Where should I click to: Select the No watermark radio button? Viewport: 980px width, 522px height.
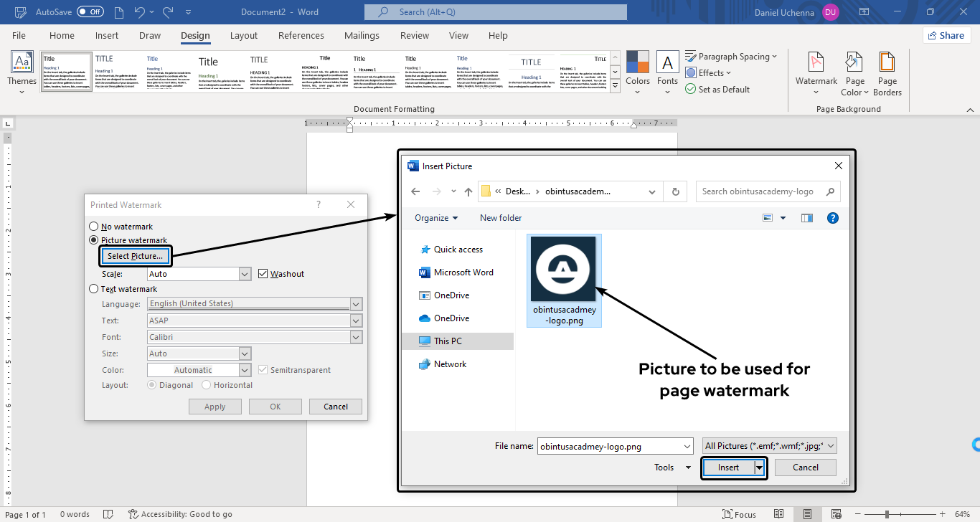(x=93, y=226)
